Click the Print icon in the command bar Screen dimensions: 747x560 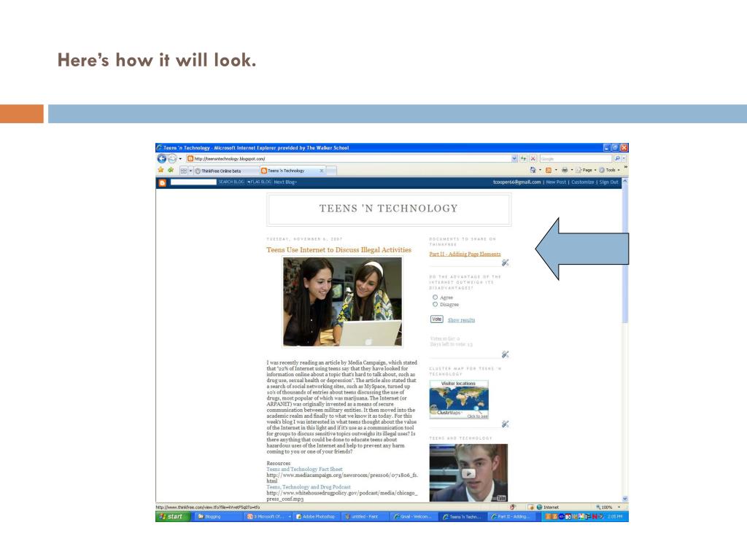(x=565, y=170)
